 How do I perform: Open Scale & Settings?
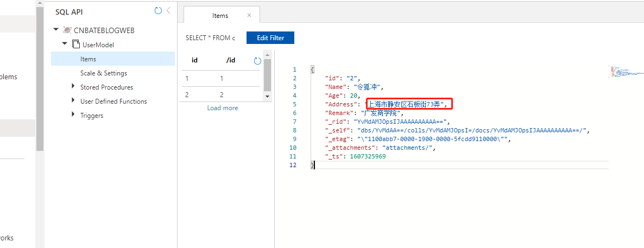(x=104, y=73)
